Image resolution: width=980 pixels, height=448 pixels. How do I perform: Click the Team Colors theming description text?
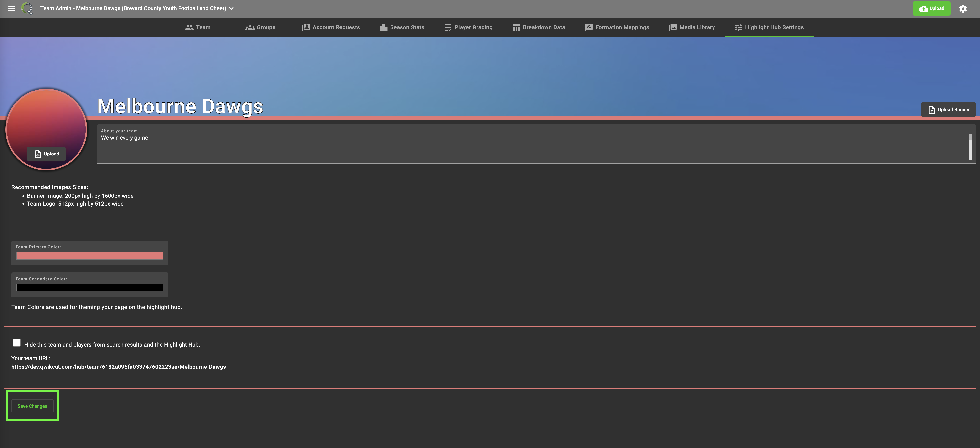pos(97,307)
